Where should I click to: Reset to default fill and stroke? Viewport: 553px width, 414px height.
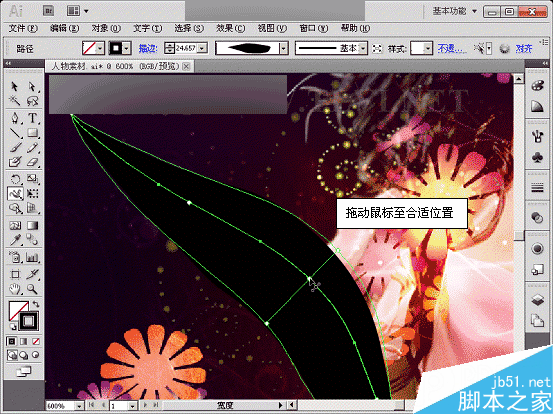click(x=12, y=326)
